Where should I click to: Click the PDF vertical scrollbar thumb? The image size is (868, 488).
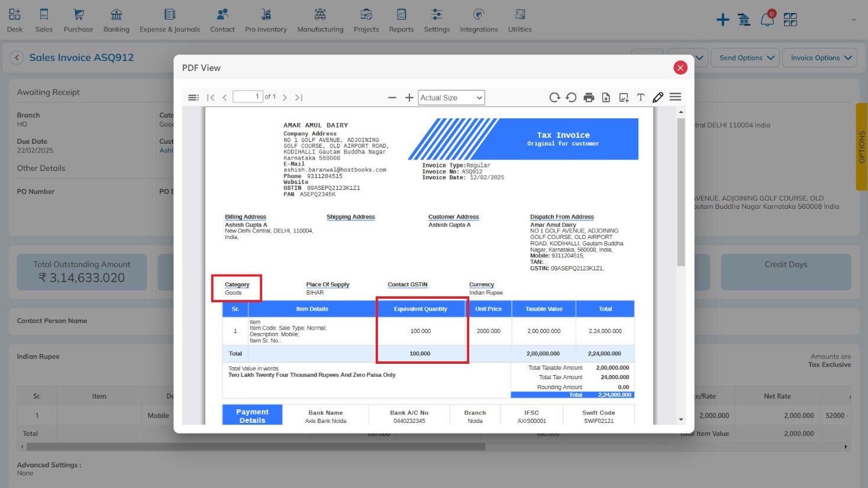pos(681,191)
